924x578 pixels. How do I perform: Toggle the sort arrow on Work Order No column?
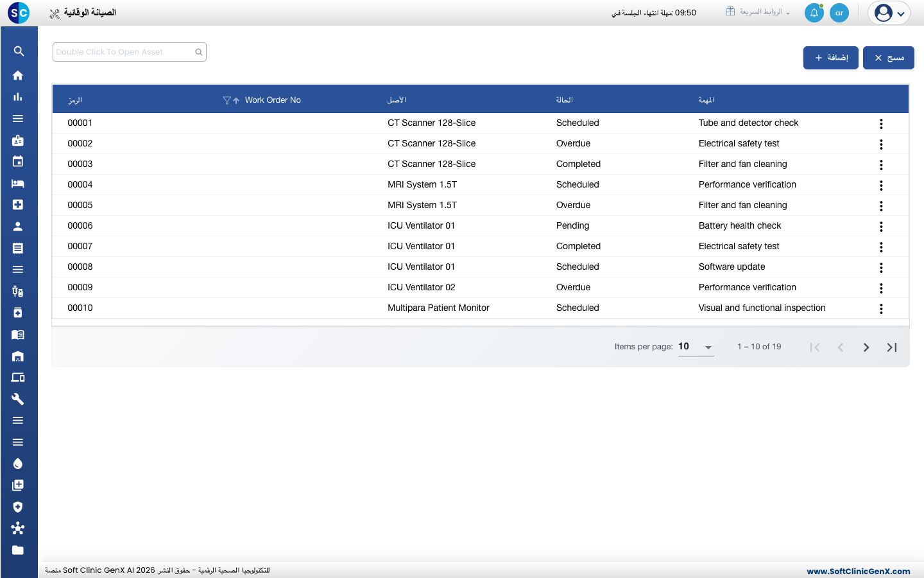click(x=236, y=100)
